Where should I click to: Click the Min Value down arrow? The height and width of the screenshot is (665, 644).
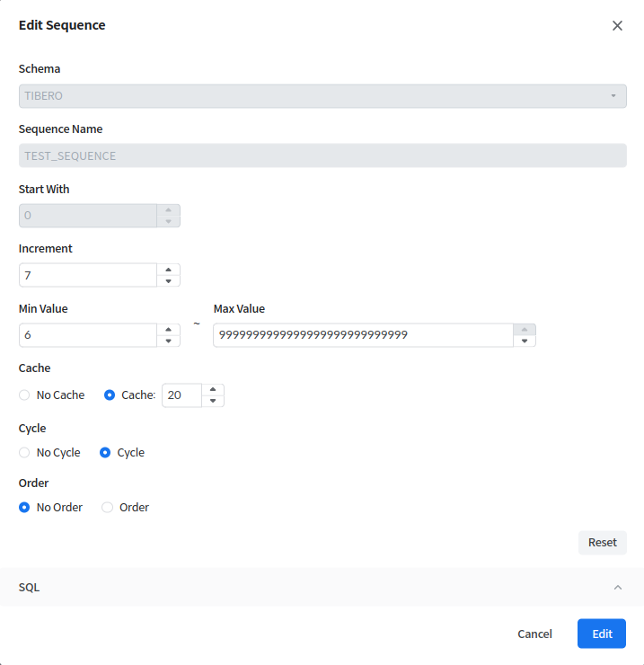click(x=168, y=341)
